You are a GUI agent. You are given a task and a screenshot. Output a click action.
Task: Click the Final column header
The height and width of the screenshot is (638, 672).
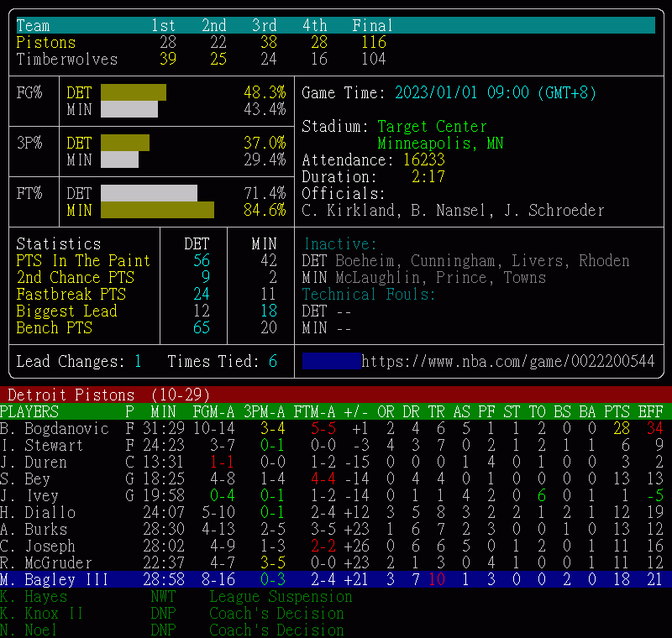[x=372, y=26]
